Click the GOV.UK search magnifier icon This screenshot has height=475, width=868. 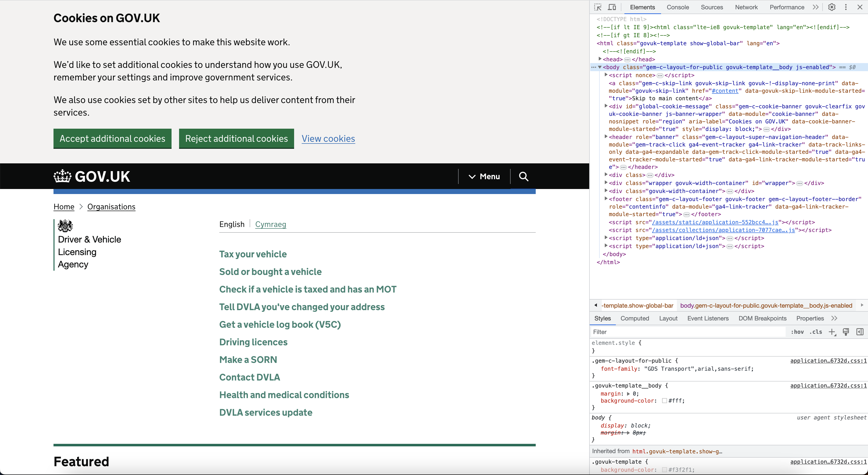pyautogui.click(x=524, y=176)
